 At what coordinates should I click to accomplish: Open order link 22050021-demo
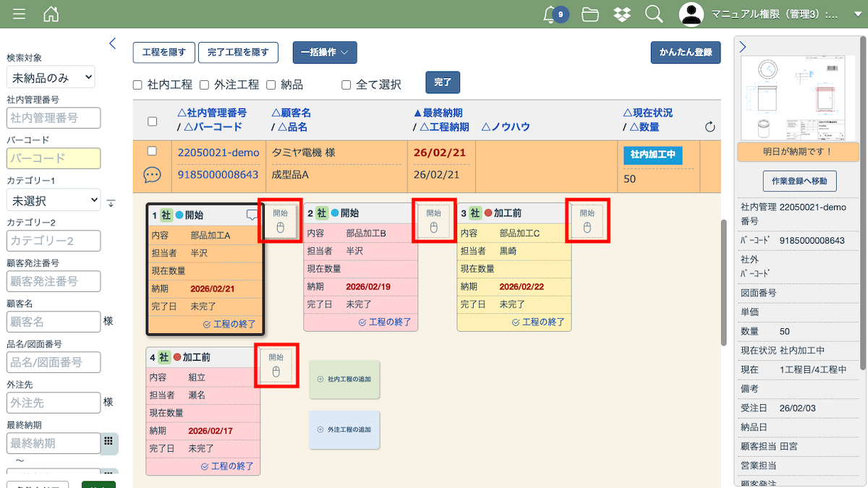[x=218, y=153]
